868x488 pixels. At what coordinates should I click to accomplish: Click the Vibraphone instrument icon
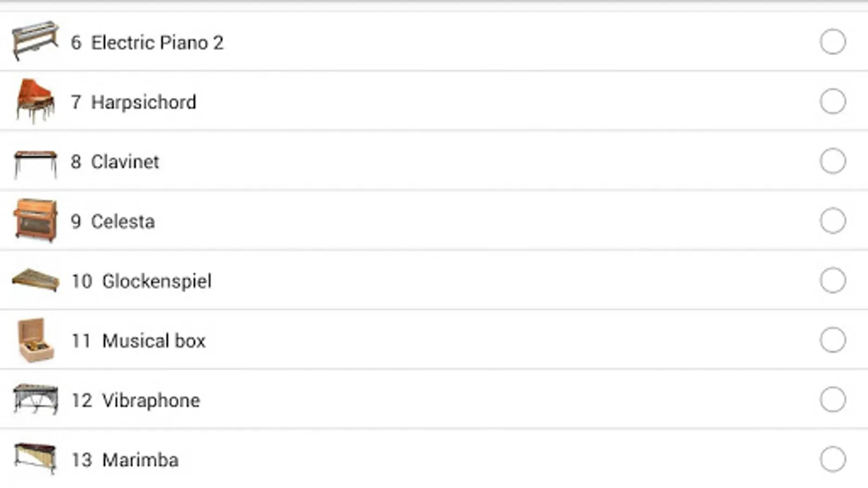[35, 400]
